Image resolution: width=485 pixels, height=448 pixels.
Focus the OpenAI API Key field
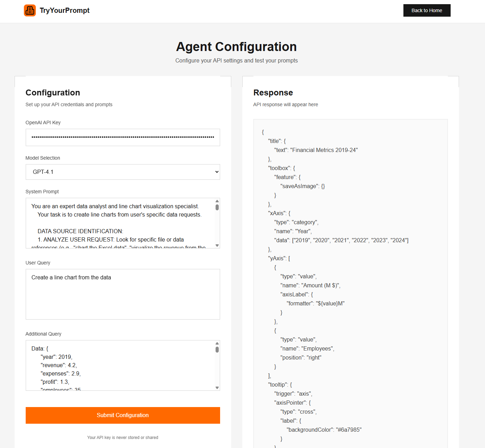pos(123,137)
